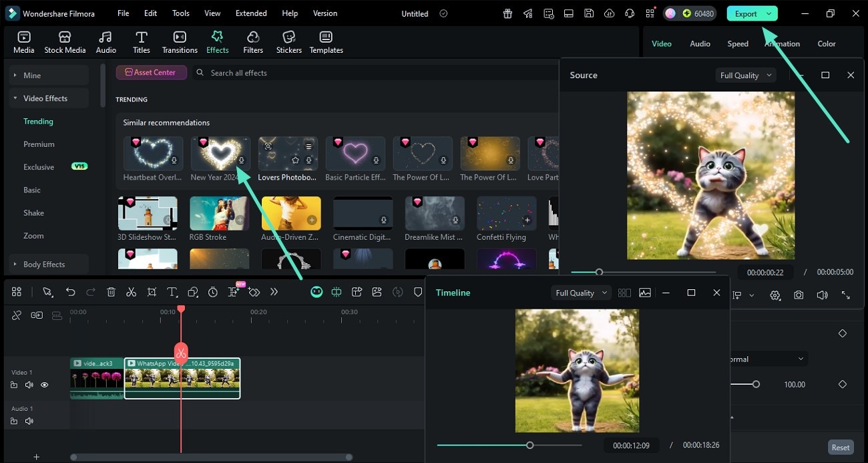Open the Full Quality dropdown in Source panel
Screen dimensions: 868x463
[745, 75]
